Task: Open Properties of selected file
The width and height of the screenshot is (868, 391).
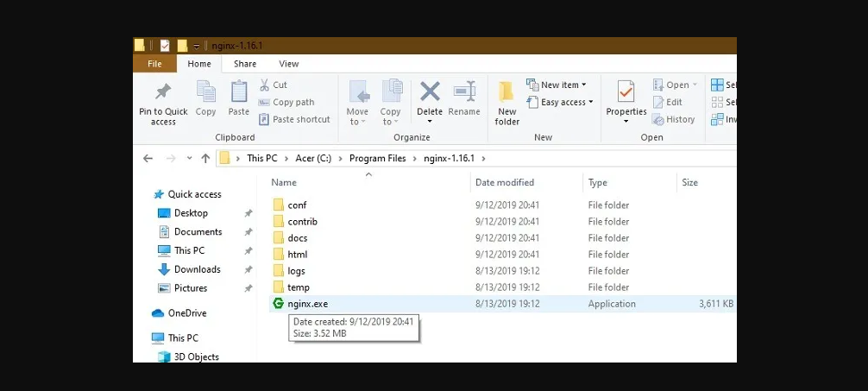Action: click(626, 98)
